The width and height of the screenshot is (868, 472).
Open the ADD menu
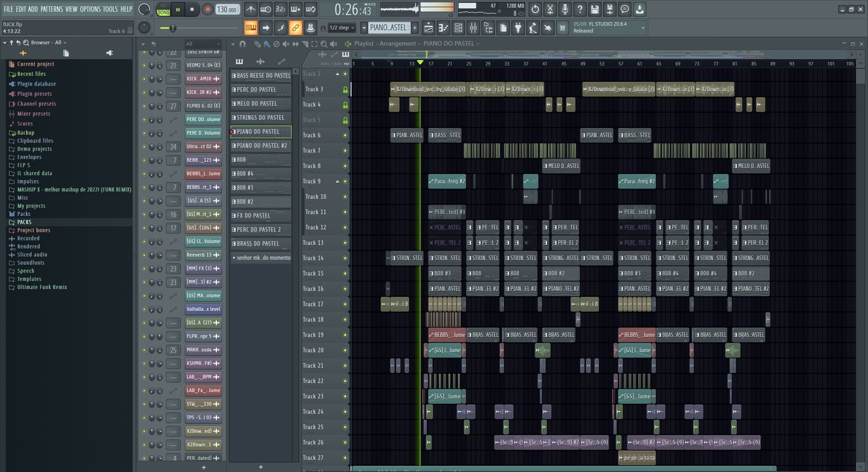point(33,9)
